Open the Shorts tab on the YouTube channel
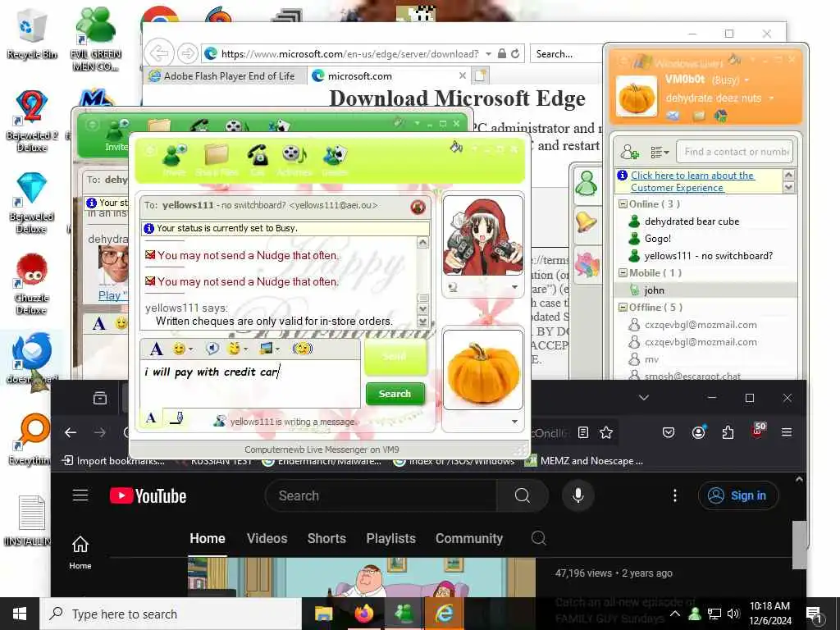The image size is (840, 630). click(326, 538)
